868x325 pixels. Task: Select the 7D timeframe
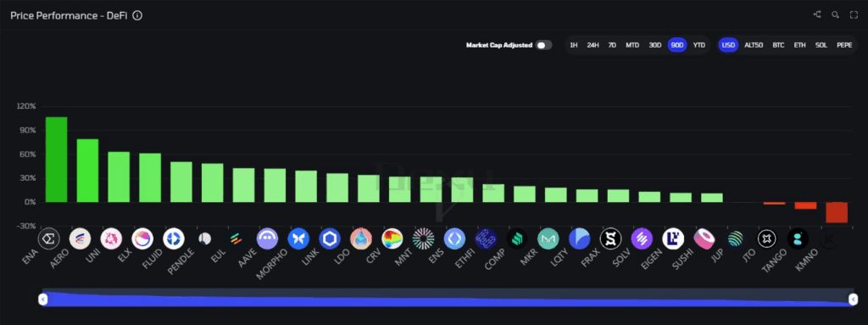612,45
